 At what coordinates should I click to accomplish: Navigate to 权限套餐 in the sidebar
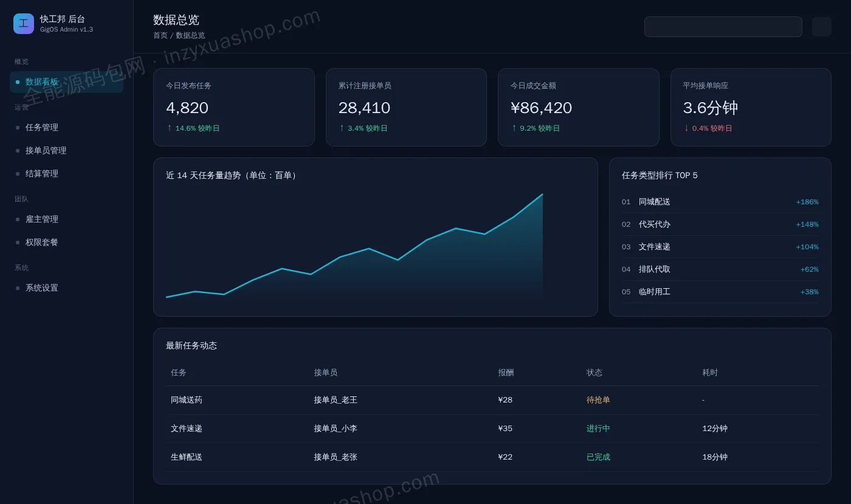[x=67, y=243]
